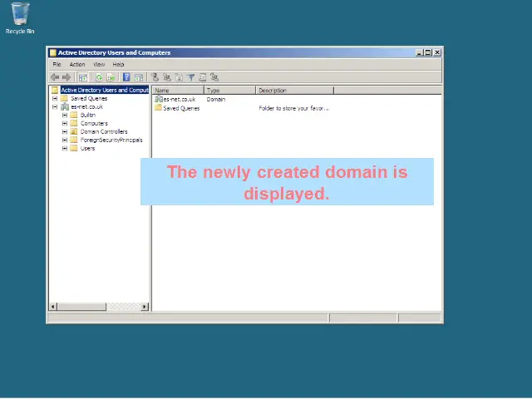Image resolution: width=532 pixels, height=399 pixels.
Task: Click the tree pane horizontal scrollbar thumb
Action: point(81,307)
